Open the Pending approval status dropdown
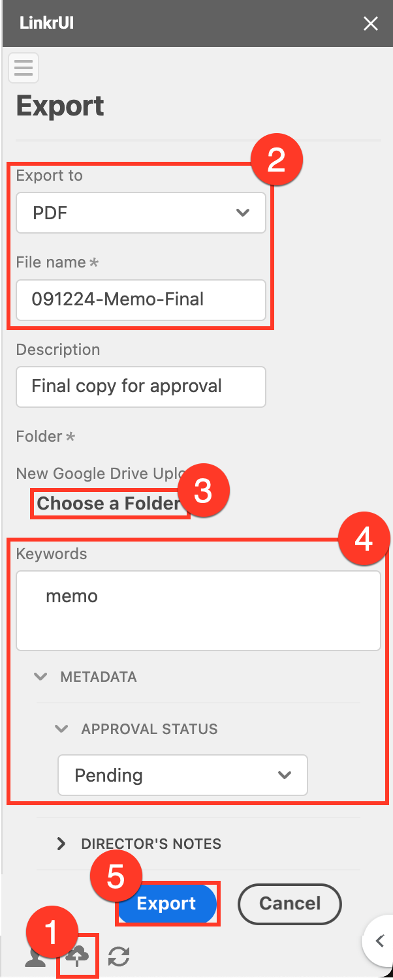 (182, 775)
